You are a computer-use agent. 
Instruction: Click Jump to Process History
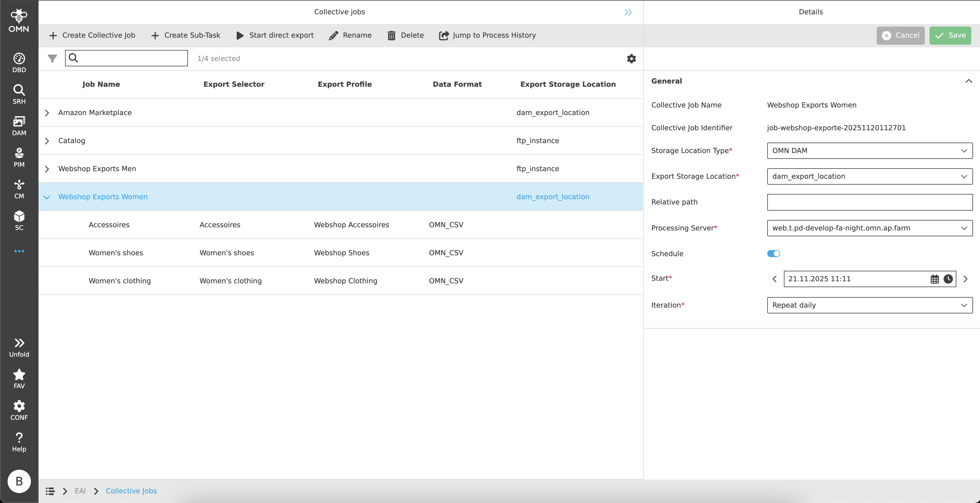tap(487, 35)
